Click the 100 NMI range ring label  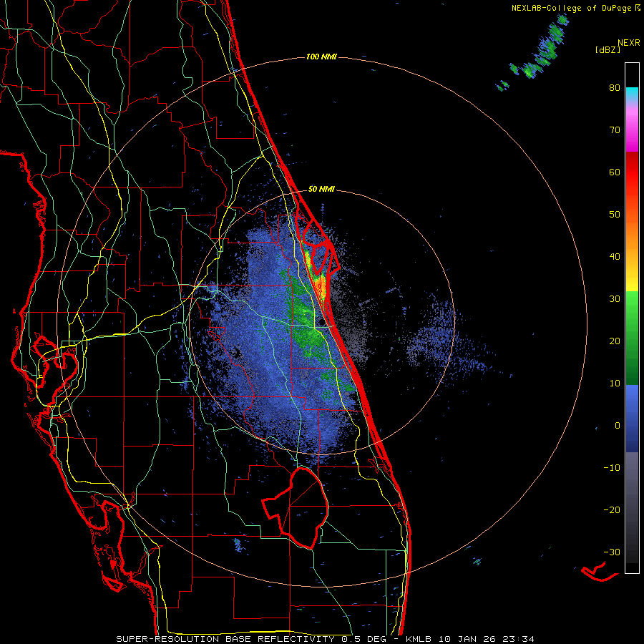tap(321, 57)
